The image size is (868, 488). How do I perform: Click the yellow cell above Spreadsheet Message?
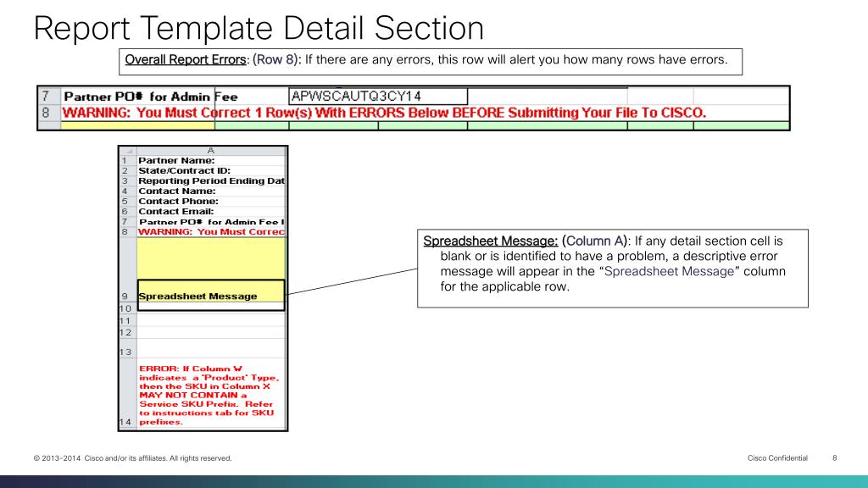tap(211, 258)
